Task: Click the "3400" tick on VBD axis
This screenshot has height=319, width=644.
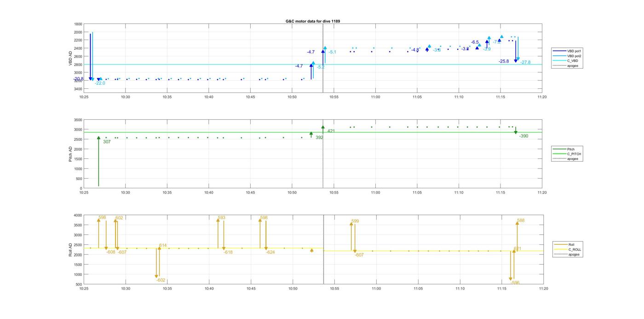Action: [78, 89]
